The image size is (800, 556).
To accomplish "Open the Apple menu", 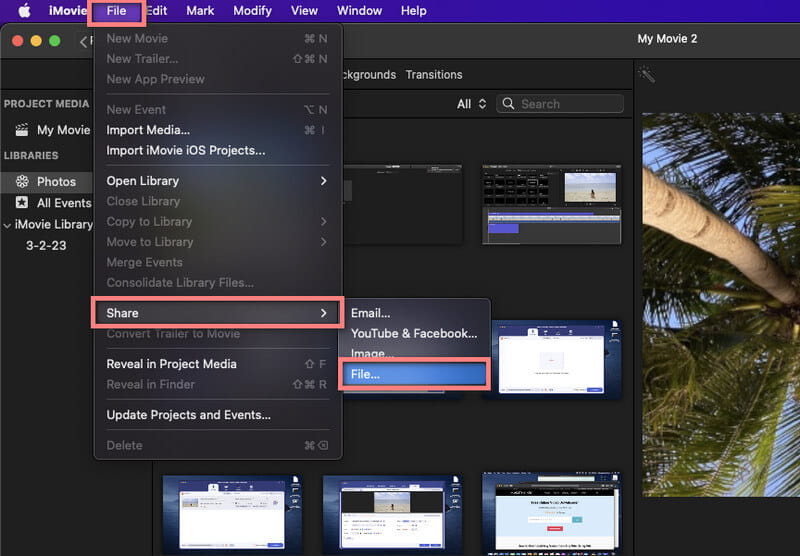I will [x=24, y=11].
